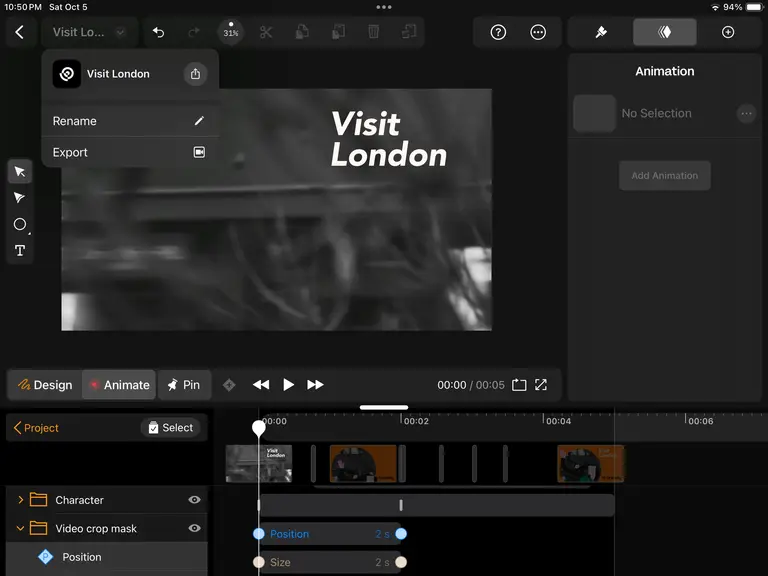
Task: Click the paste icon in the top toolbar
Action: [338, 32]
